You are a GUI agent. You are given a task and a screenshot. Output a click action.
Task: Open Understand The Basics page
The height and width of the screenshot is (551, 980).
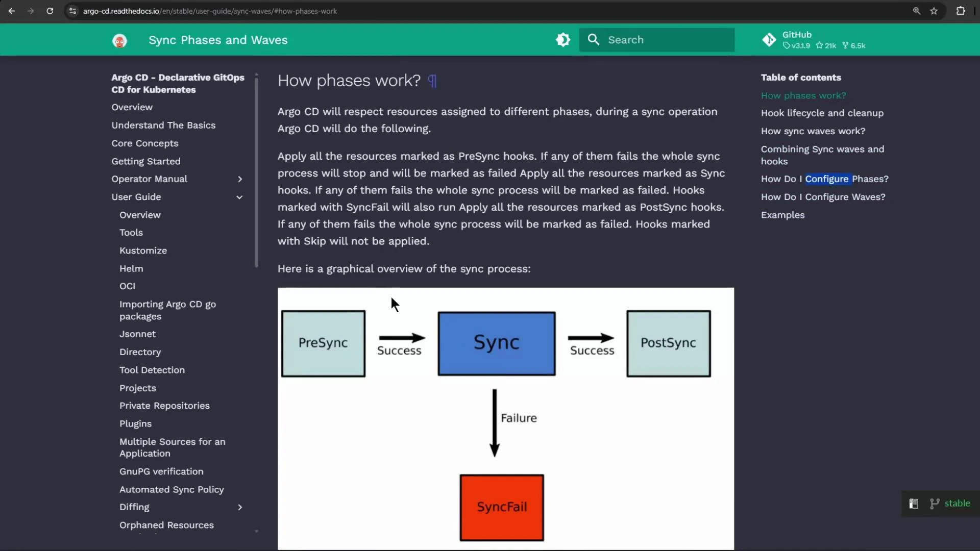click(163, 126)
